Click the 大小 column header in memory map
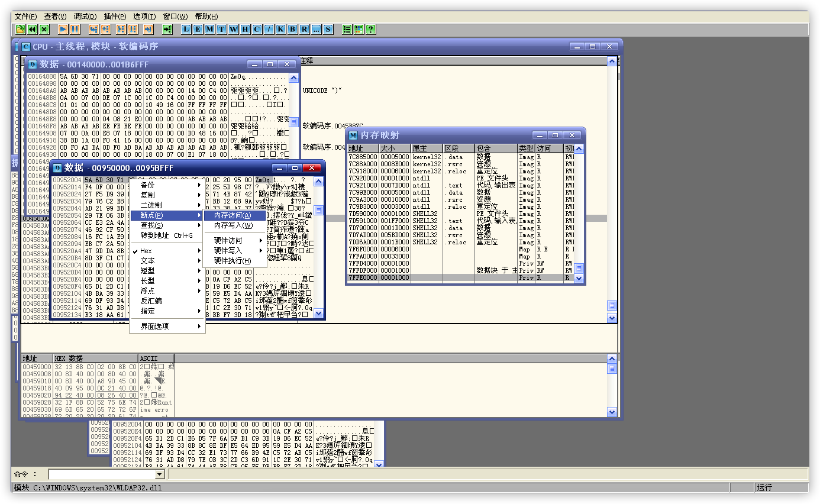 (x=394, y=148)
